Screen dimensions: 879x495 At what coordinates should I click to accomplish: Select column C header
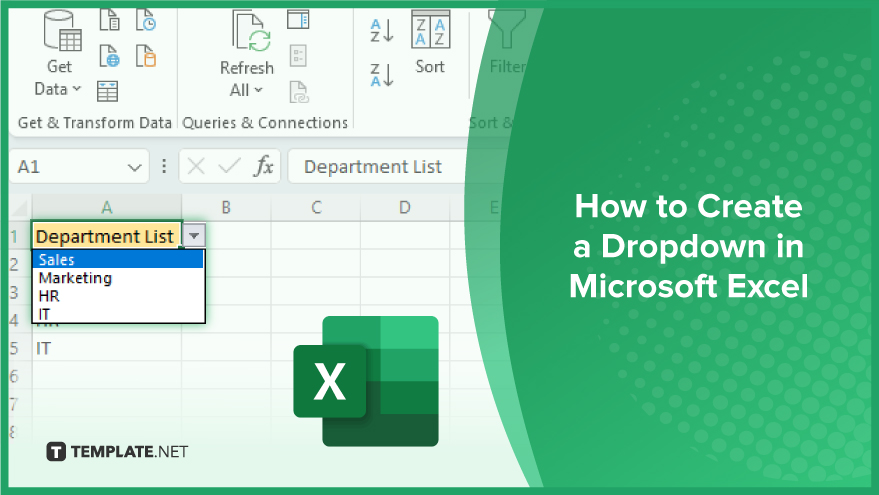316,207
